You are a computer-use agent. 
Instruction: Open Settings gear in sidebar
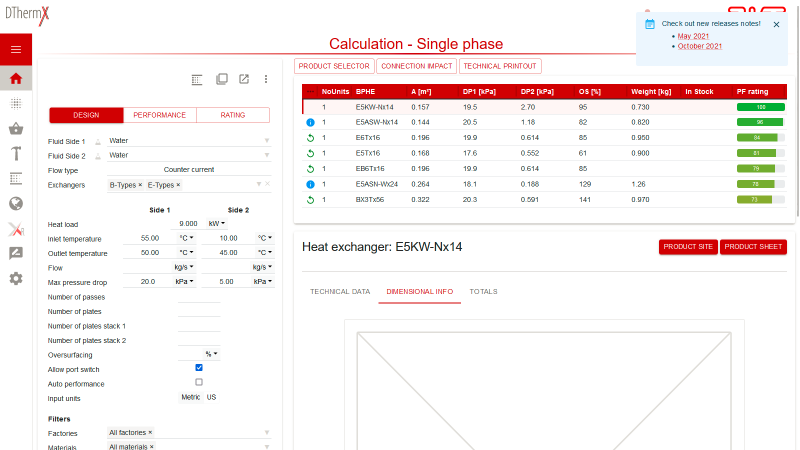click(16, 279)
